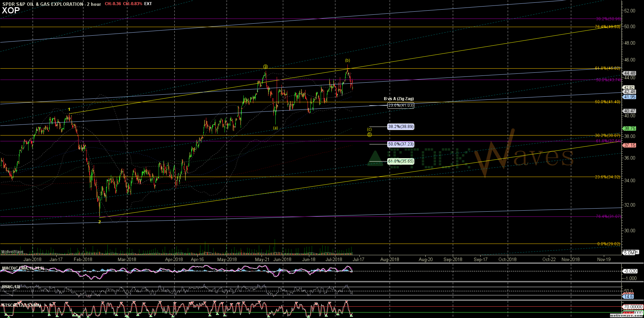Click the Jul-17 date on the time axis
Image resolution: width=644 pixels, height=318 pixels.
pyautogui.click(x=358, y=259)
